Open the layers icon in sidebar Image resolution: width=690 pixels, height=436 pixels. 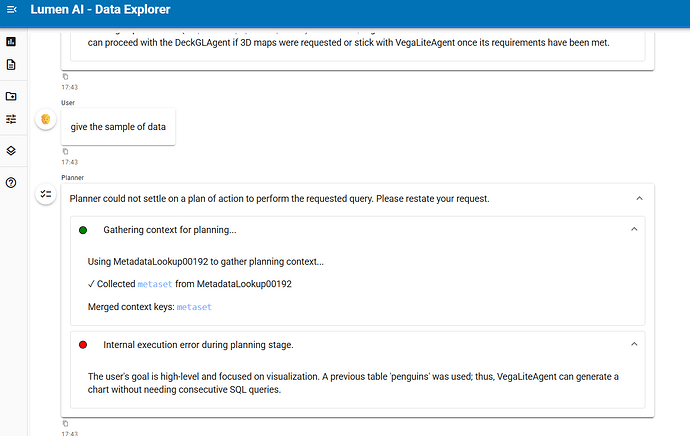(x=11, y=150)
